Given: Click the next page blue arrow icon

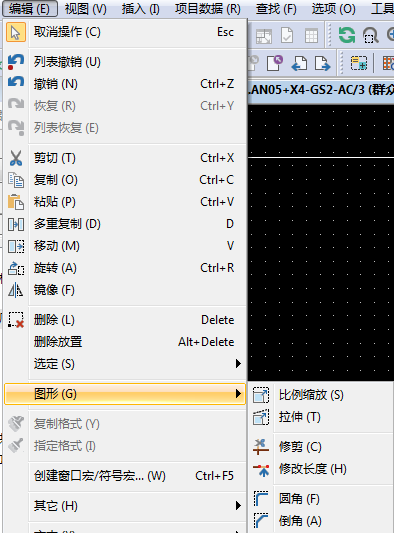Looking at the screenshot, I should pyautogui.click(x=322, y=63).
